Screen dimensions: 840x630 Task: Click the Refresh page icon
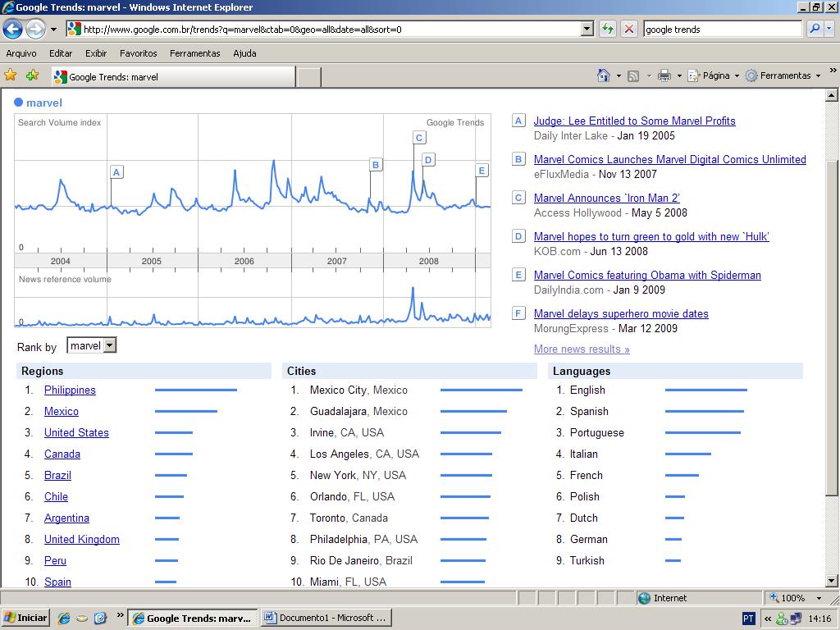pyautogui.click(x=607, y=29)
